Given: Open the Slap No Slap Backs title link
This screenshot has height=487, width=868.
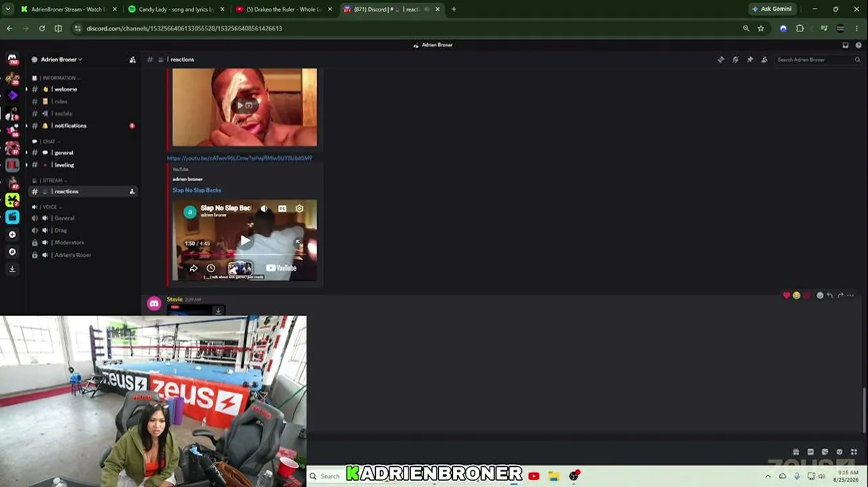Looking at the screenshot, I should pos(197,191).
